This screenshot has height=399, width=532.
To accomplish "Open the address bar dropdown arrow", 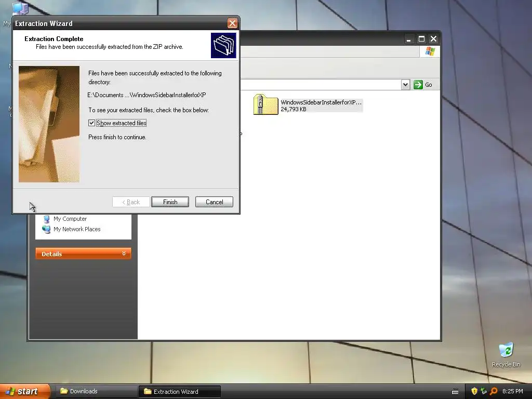I will click(x=405, y=85).
